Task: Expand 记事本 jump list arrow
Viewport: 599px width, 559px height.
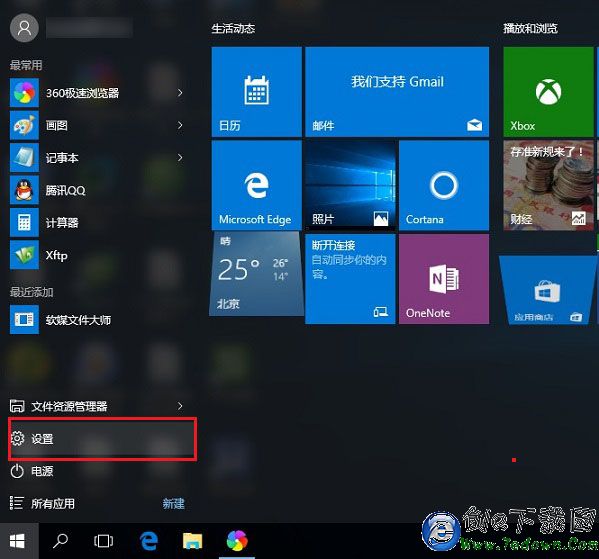Action: pos(180,158)
